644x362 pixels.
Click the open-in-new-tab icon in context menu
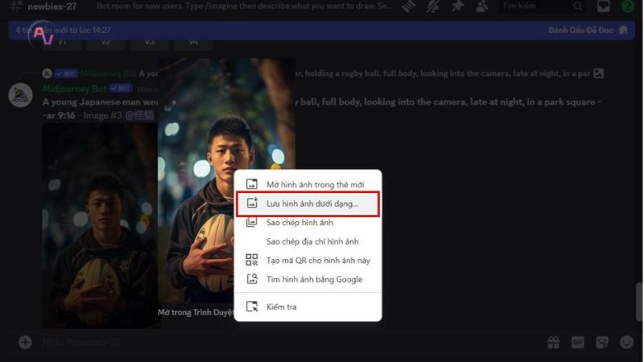(251, 184)
